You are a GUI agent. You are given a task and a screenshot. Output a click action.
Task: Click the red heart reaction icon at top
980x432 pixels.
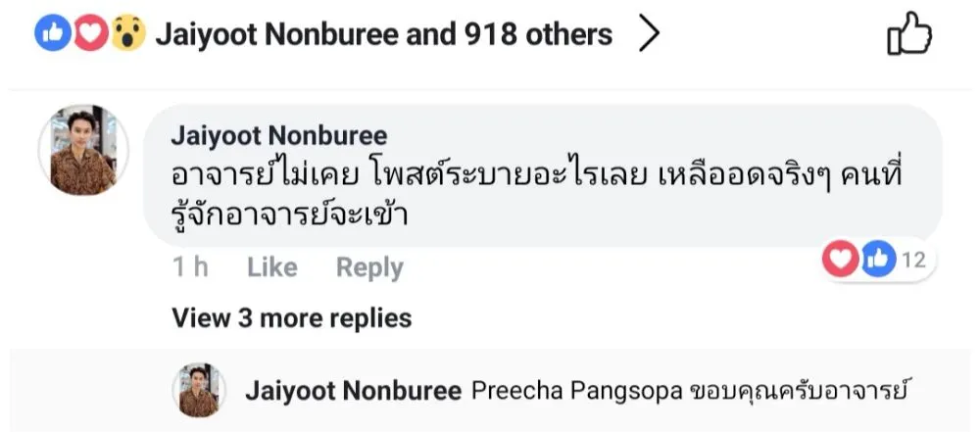click(89, 35)
